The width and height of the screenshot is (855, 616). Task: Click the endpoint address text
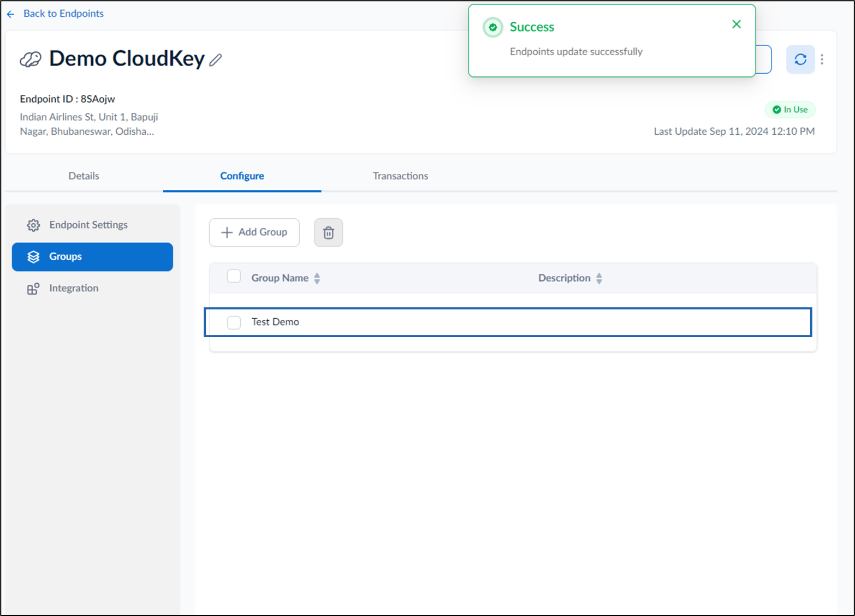[89, 124]
